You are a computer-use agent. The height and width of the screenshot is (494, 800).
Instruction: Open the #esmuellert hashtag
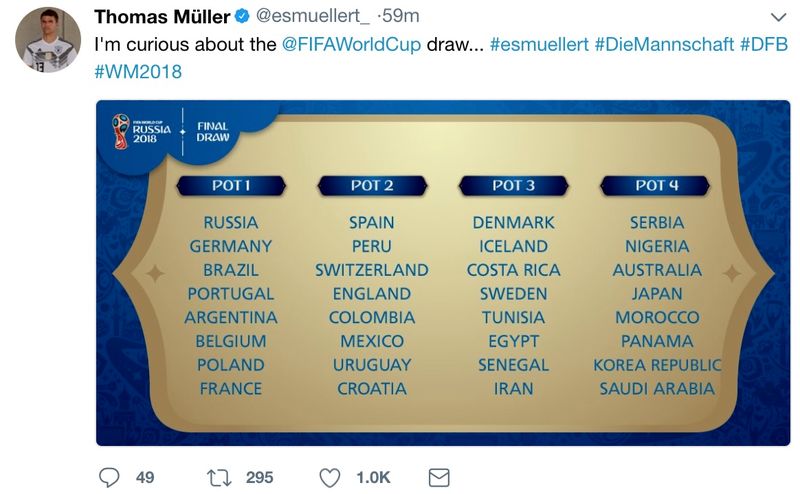click(539, 44)
